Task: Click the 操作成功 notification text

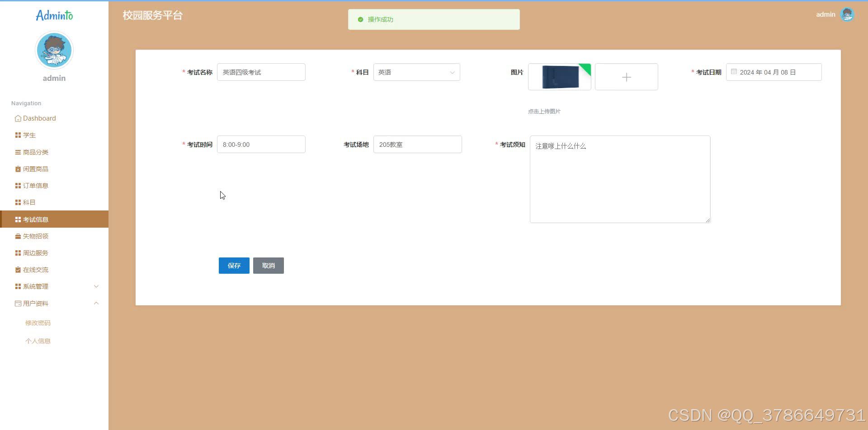Action: (381, 19)
